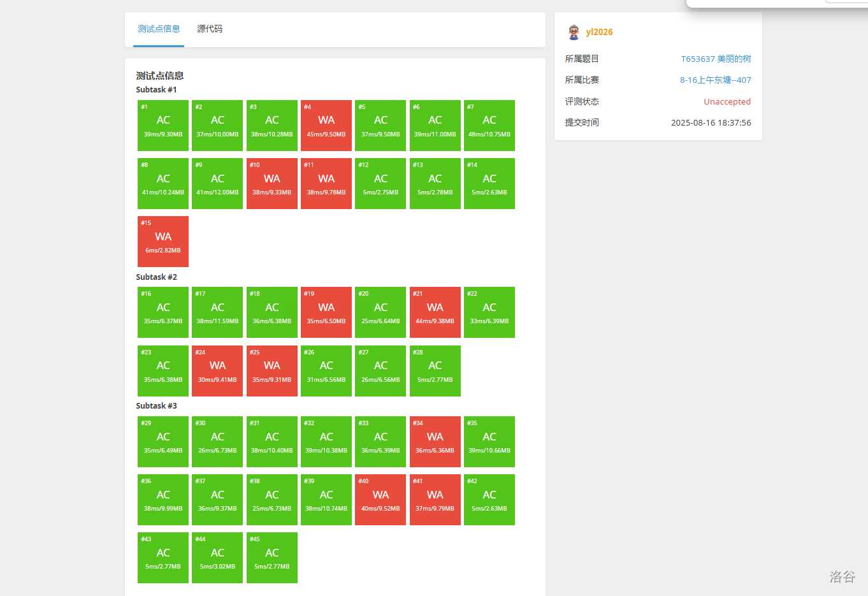868x596 pixels.
Task: Select test case #17 AC tile
Action: 217,312
